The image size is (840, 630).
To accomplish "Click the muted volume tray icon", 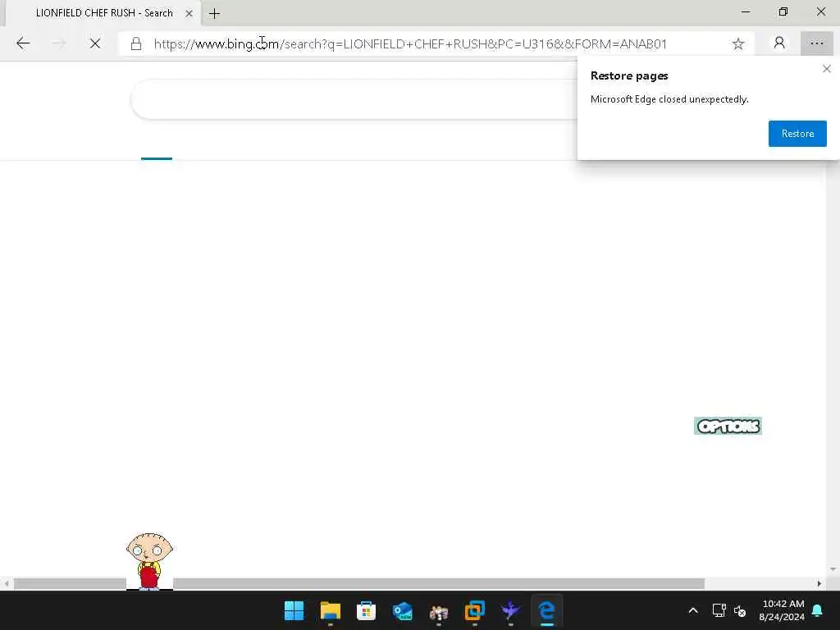I will [x=740, y=610].
